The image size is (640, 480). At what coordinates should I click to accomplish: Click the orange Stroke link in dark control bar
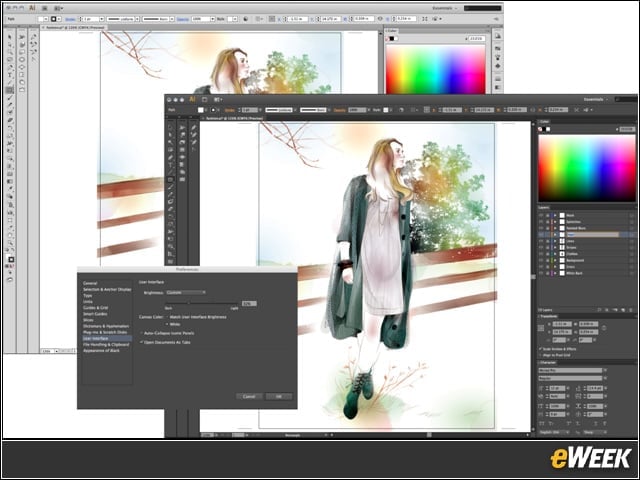(230, 110)
